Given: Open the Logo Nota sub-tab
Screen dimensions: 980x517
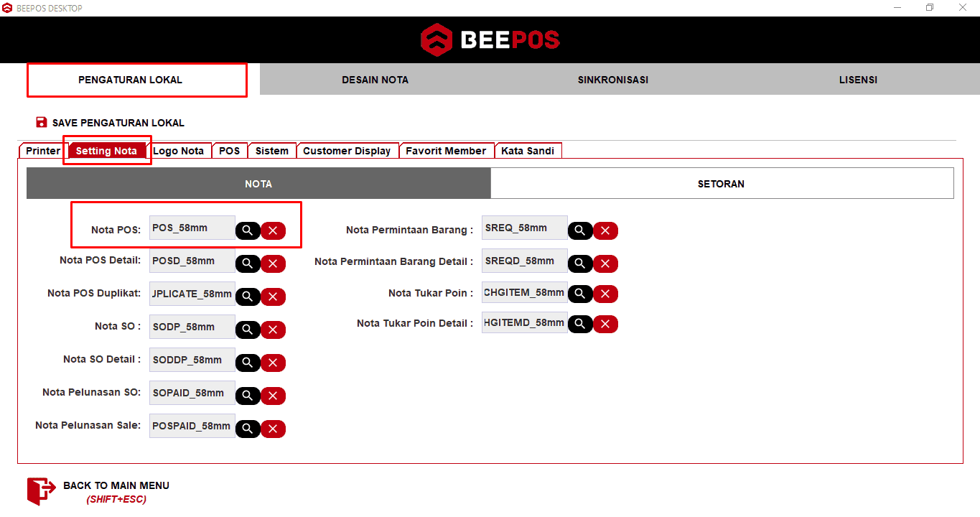Looking at the screenshot, I should coord(179,151).
